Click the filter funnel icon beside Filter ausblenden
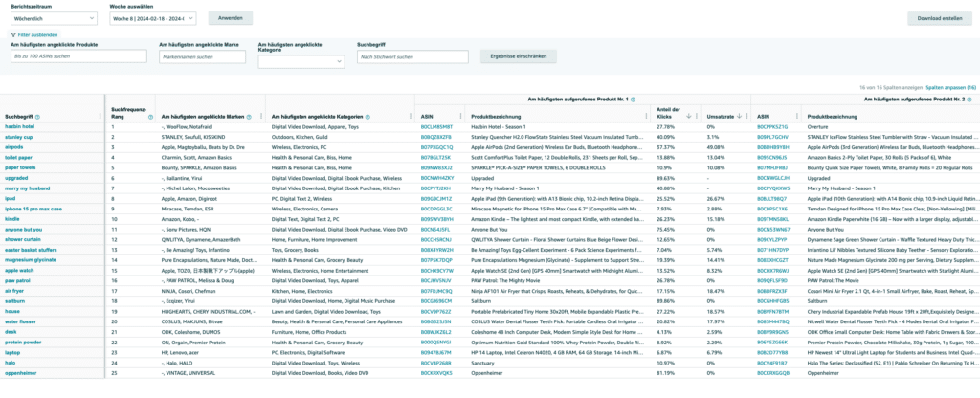This screenshot has width=980, height=398. [13, 35]
